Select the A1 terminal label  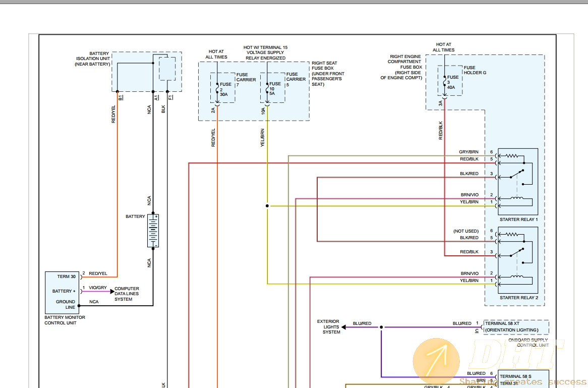pos(156,97)
